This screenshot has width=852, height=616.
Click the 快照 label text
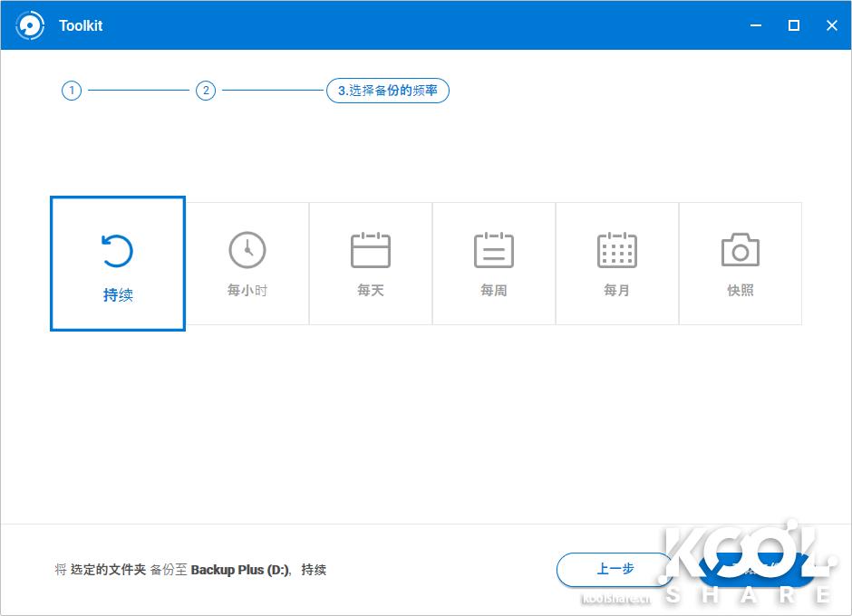741,291
